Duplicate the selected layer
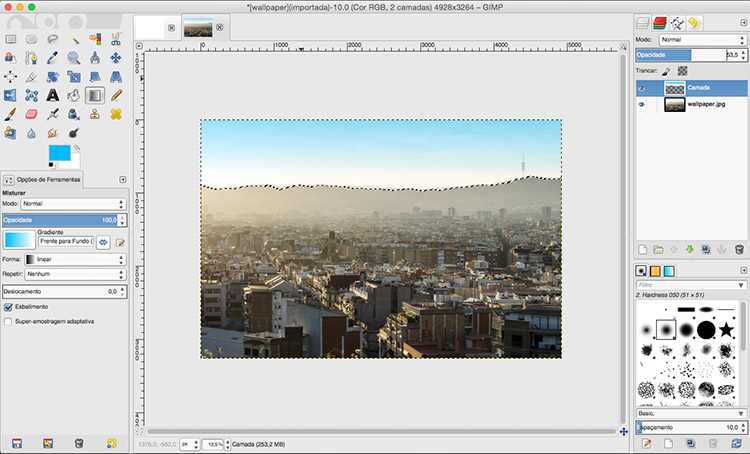 pyautogui.click(x=706, y=249)
